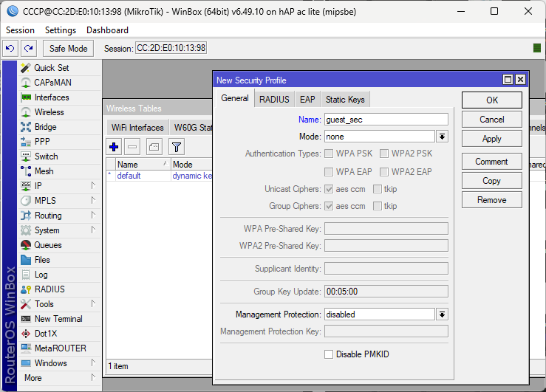Click the Name field containing guest_sec

tap(386, 120)
